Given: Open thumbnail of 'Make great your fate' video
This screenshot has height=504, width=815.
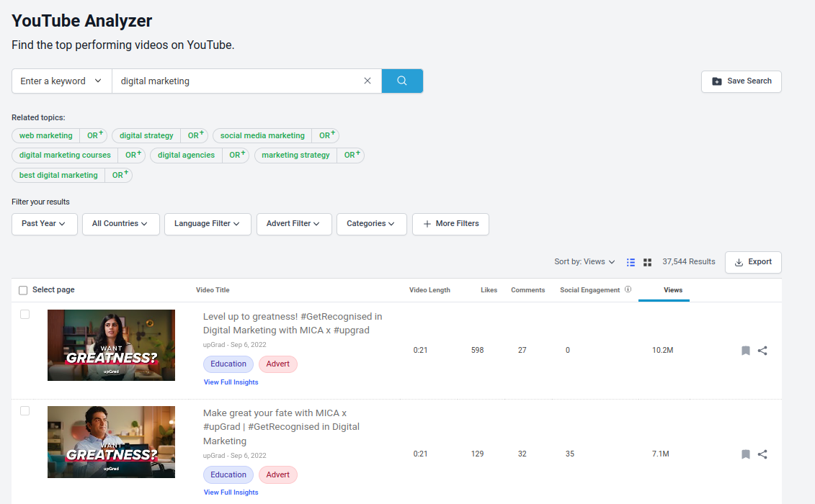Looking at the screenshot, I should pyautogui.click(x=111, y=442).
